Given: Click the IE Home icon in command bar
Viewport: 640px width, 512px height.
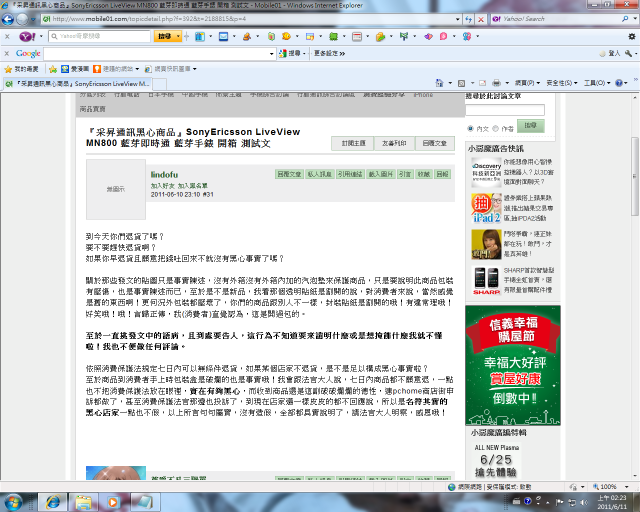Looking at the screenshot, I should [x=439, y=83].
